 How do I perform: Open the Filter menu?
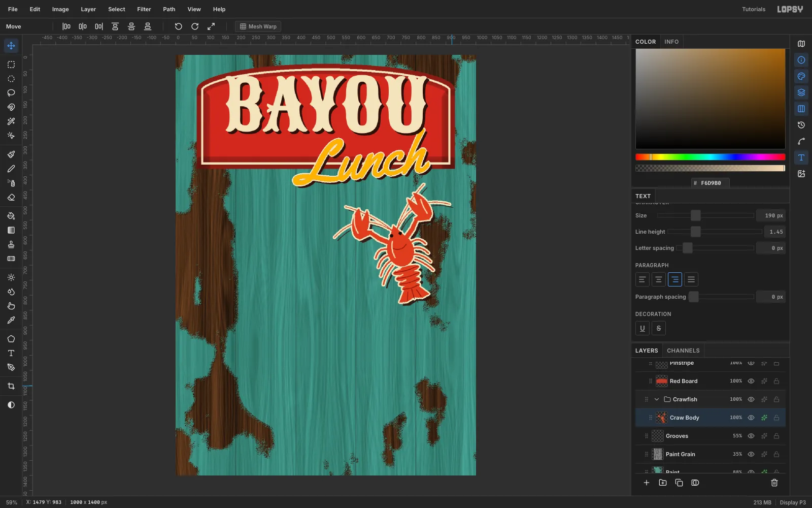[x=144, y=9]
